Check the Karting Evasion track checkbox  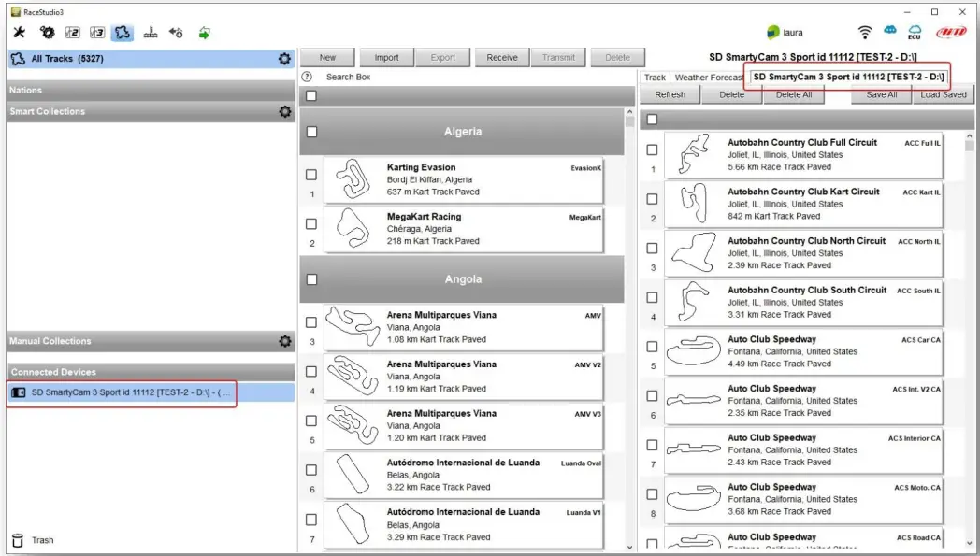[x=311, y=175]
